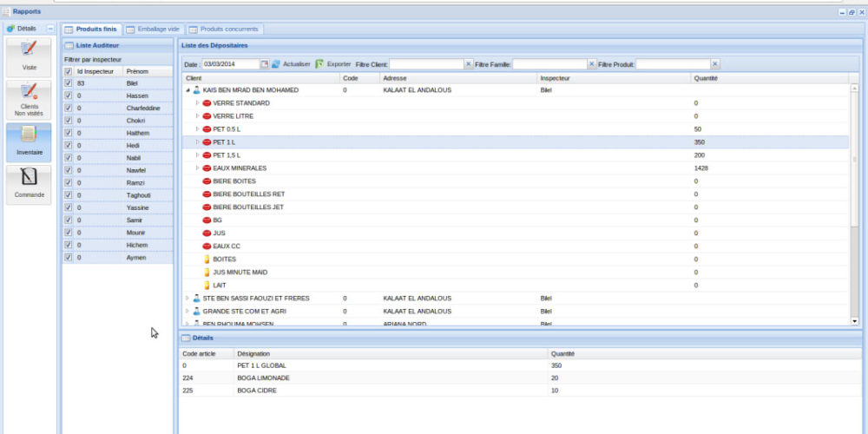
Task: Clear the Filtre Produit field
Action: (x=715, y=64)
